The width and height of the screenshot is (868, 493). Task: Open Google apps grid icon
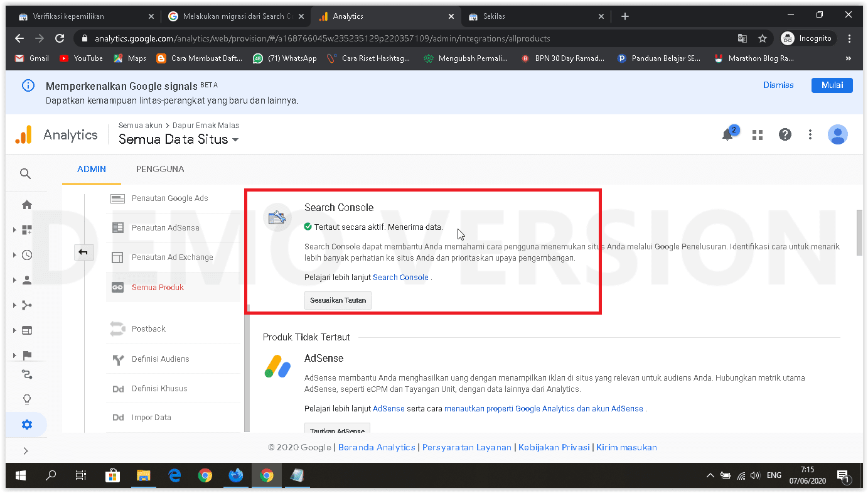[758, 134]
